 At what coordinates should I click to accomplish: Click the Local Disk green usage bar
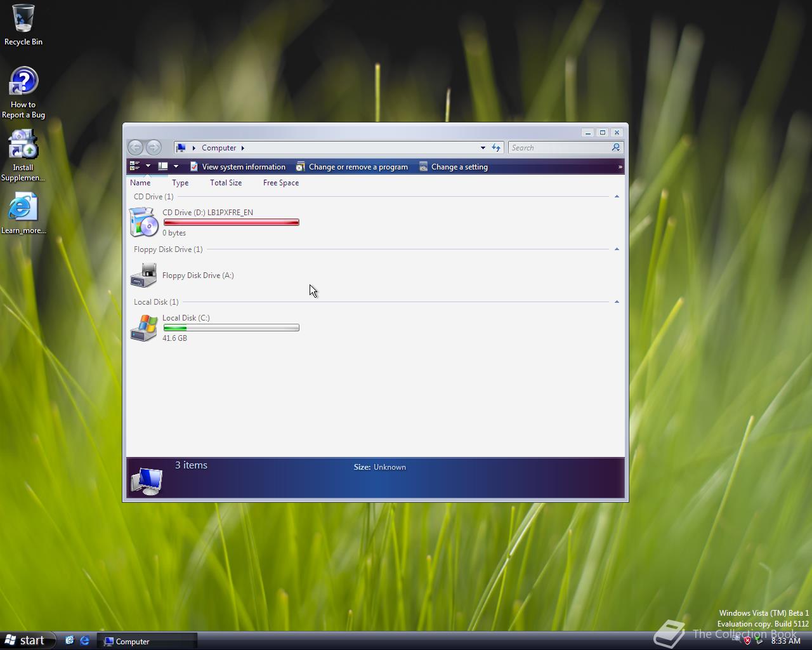232,328
